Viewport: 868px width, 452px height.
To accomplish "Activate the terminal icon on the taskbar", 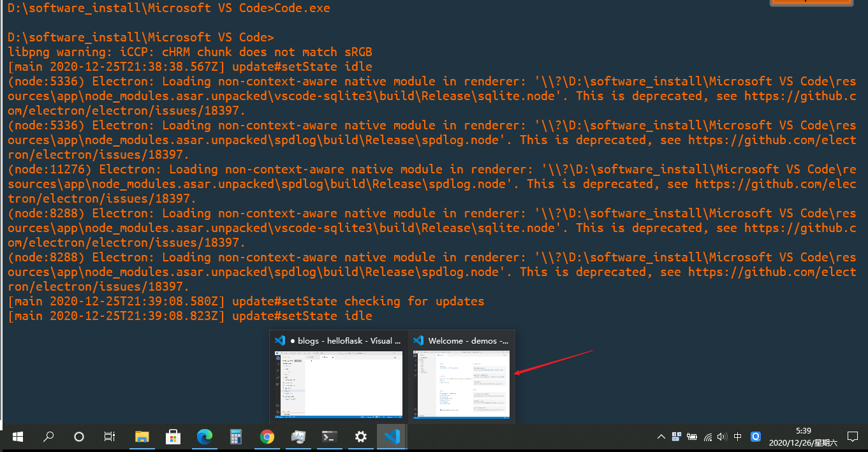I will pos(330,437).
